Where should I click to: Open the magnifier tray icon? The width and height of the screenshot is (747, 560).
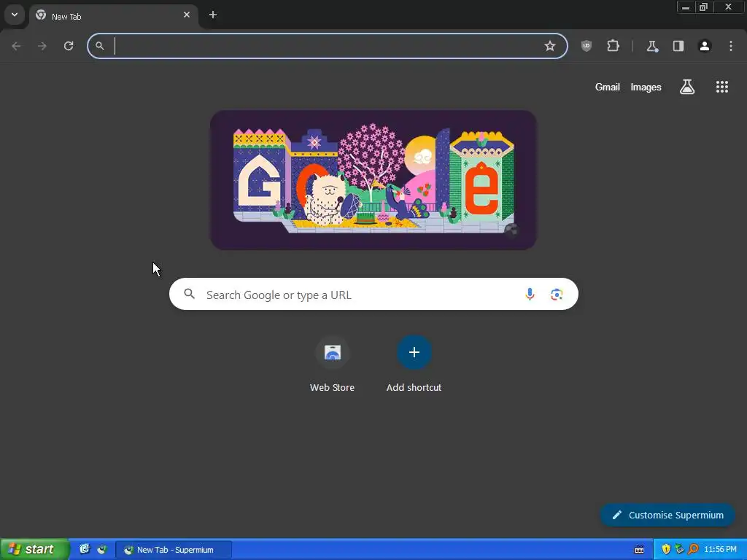tap(693, 550)
